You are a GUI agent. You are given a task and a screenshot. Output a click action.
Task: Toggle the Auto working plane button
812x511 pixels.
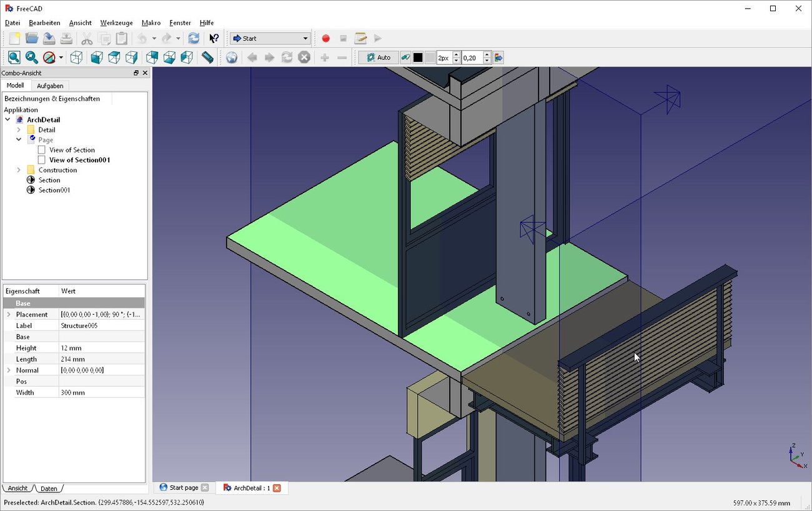click(x=379, y=57)
